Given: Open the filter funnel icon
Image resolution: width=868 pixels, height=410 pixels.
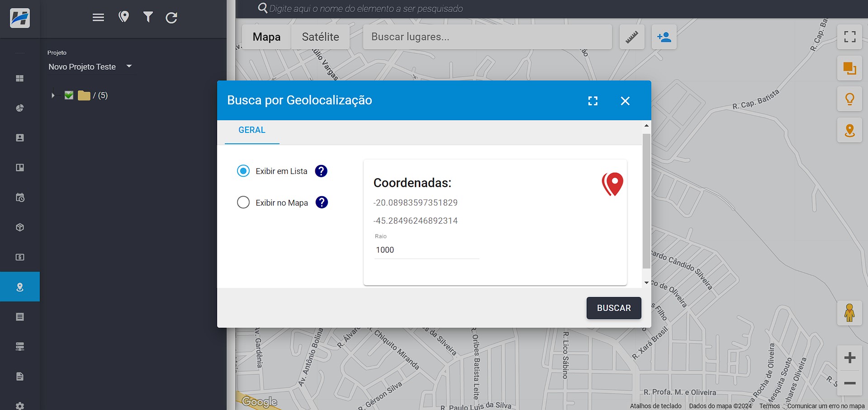Looking at the screenshot, I should (x=148, y=17).
